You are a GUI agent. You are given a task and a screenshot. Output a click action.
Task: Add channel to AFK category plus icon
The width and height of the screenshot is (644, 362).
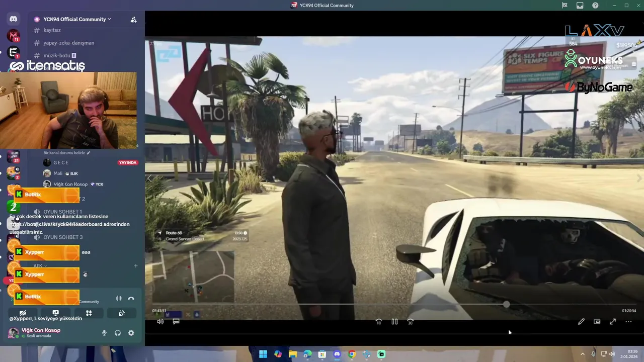point(135,265)
